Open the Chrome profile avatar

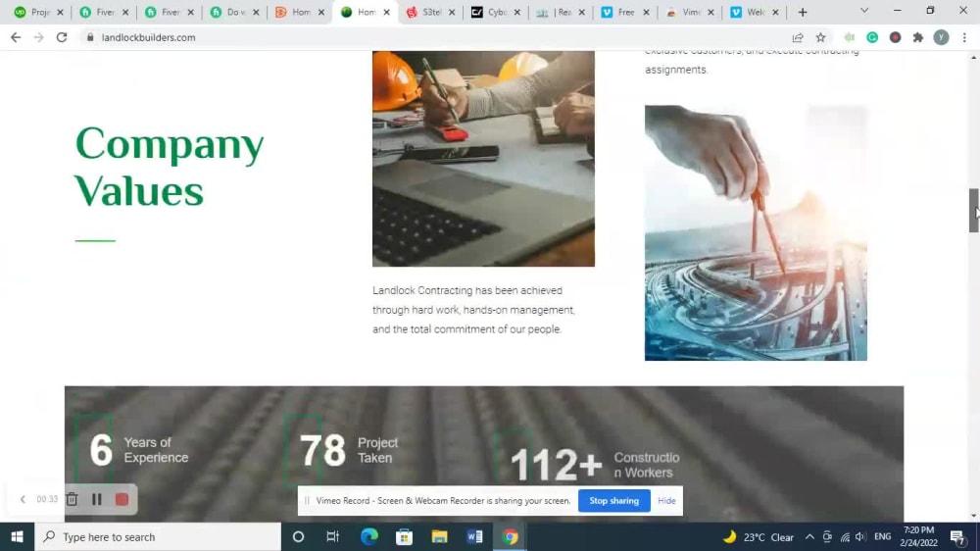point(941,37)
